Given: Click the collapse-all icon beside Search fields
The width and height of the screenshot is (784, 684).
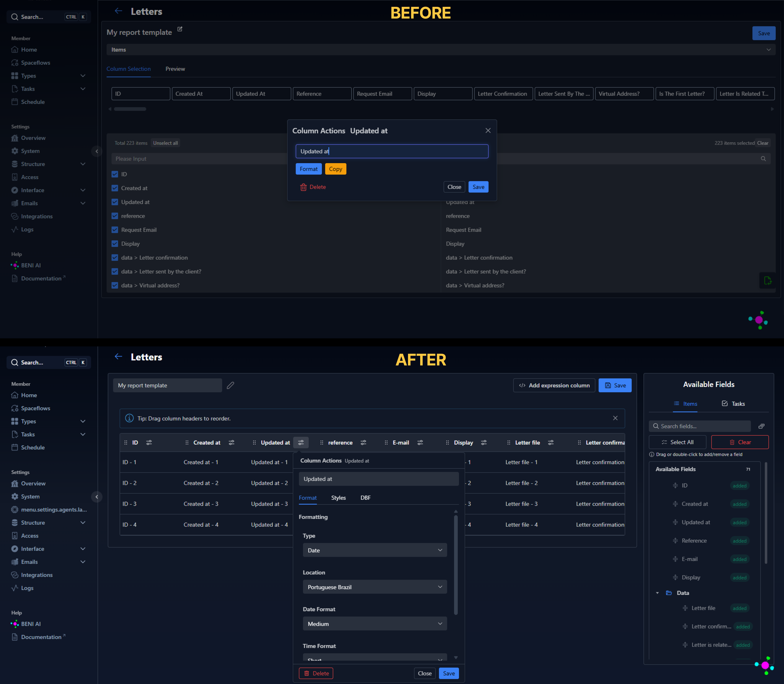Looking at the screenshot, I should pos(762,426).
